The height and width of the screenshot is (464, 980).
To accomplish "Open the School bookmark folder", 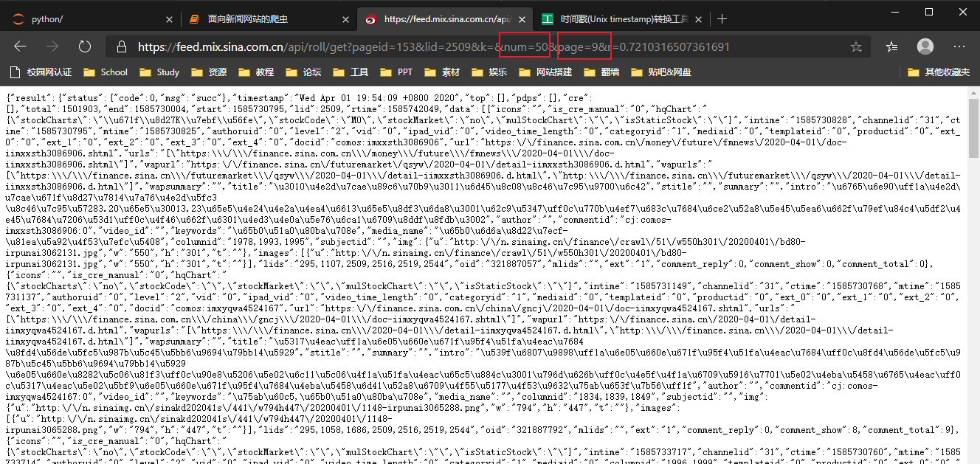I will tap(106, 72).
